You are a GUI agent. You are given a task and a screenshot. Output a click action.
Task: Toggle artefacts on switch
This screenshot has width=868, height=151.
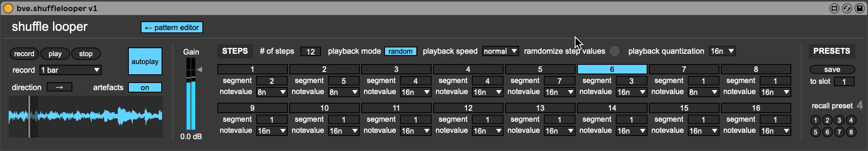[x=145, y=87]
